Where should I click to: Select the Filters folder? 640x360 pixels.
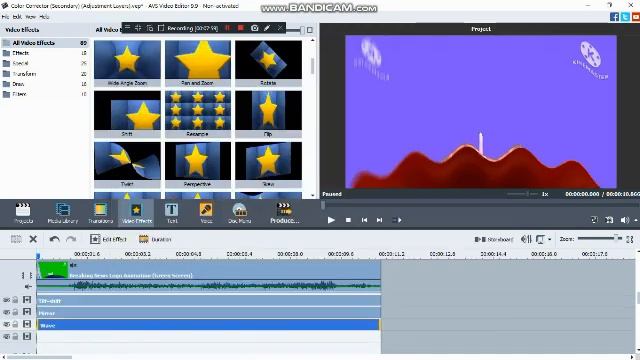click(45, 94)
